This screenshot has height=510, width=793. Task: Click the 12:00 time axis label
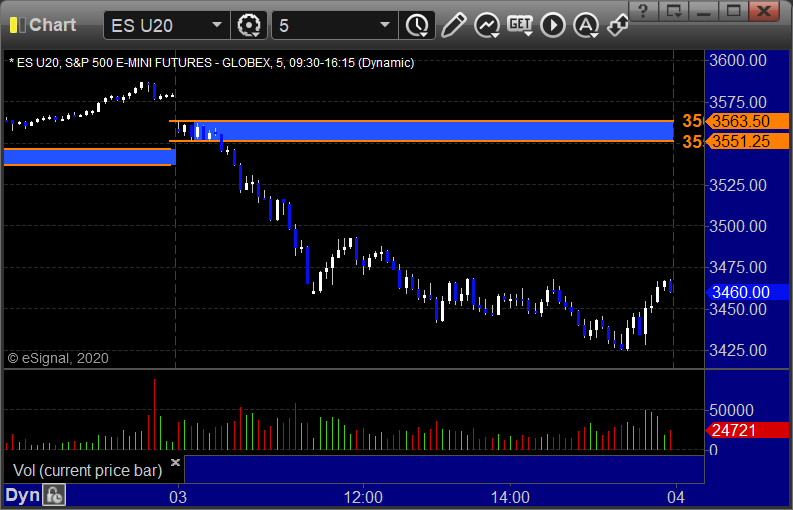click(363, 497)
